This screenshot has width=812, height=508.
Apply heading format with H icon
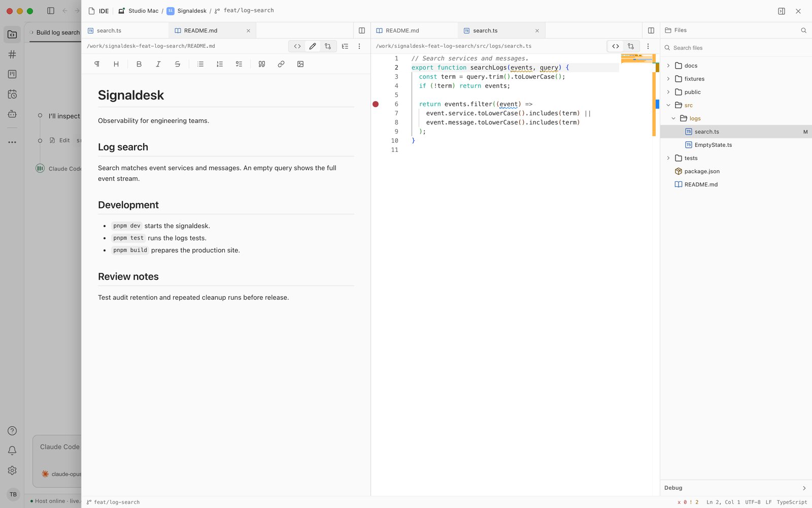[116, 64]
